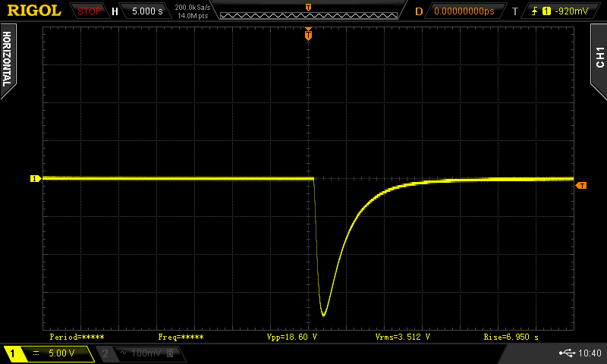Click the bandwidth limit B icon on channel 2
607x364 pixels.
pos(169,353)
